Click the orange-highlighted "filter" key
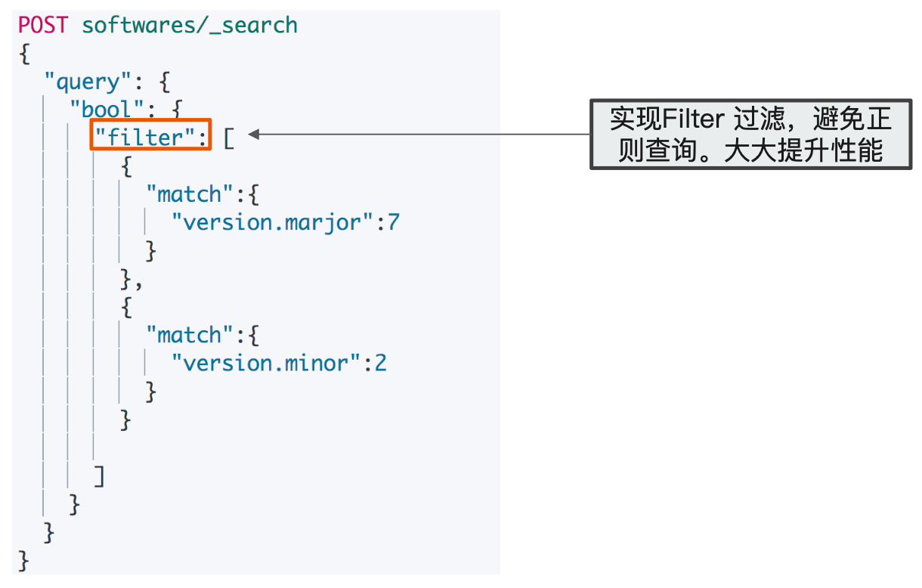Screen dimensions: 922x588 coord(150,136)
